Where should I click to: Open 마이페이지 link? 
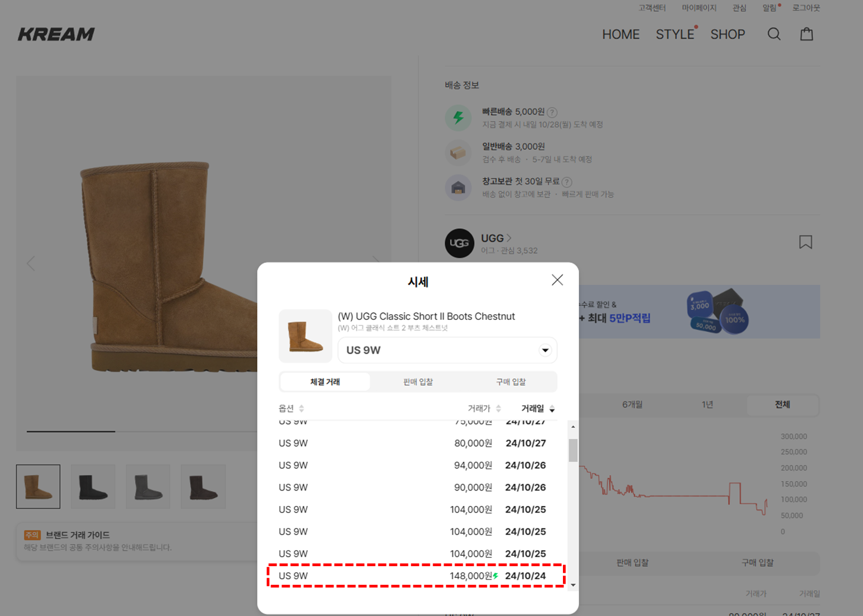click(699, 8)
